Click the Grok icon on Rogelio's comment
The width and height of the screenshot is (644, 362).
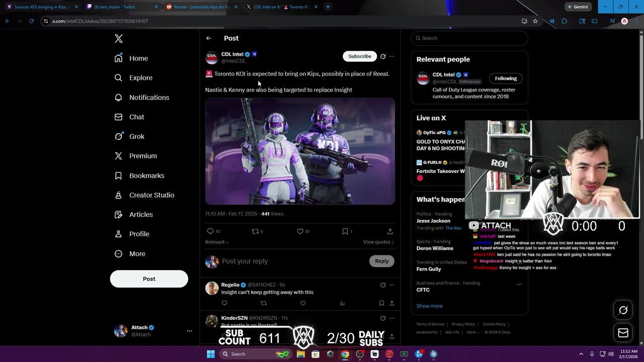[383, 285]
